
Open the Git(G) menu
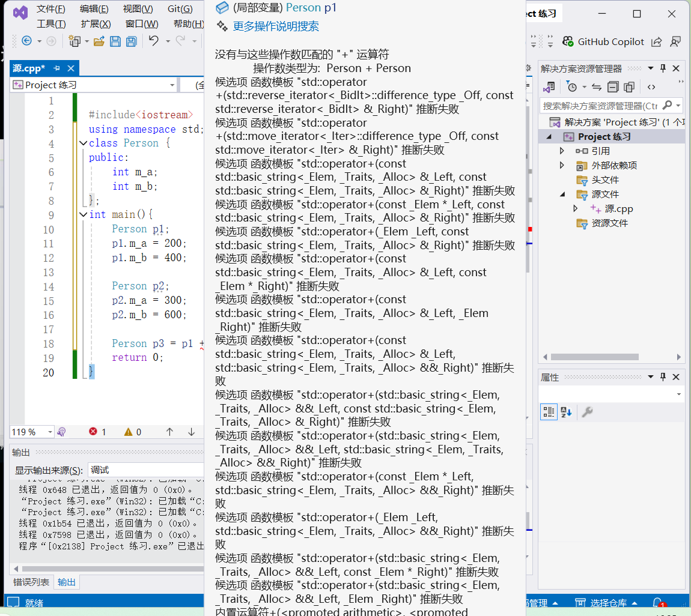[180, 9]
